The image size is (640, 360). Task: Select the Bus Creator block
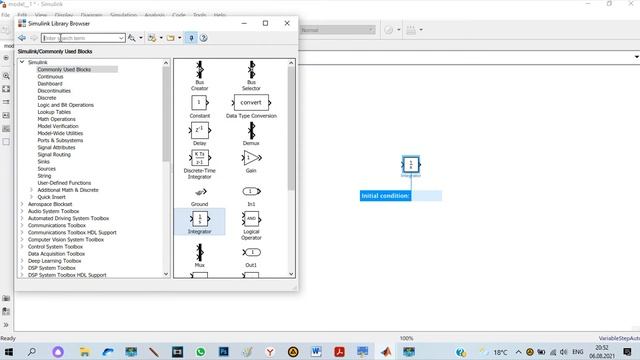click(199, 76)
